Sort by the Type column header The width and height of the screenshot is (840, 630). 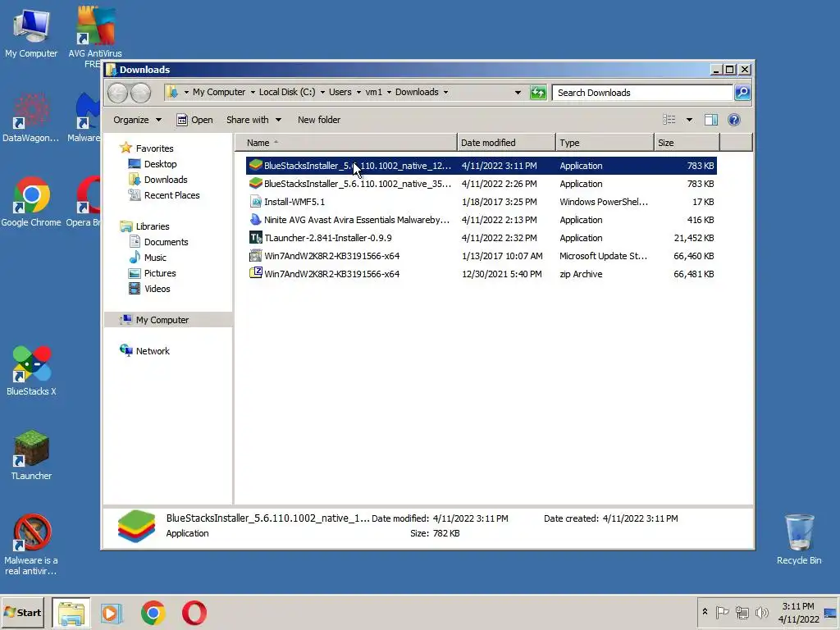pyautogui.click(x=605, y=143)
